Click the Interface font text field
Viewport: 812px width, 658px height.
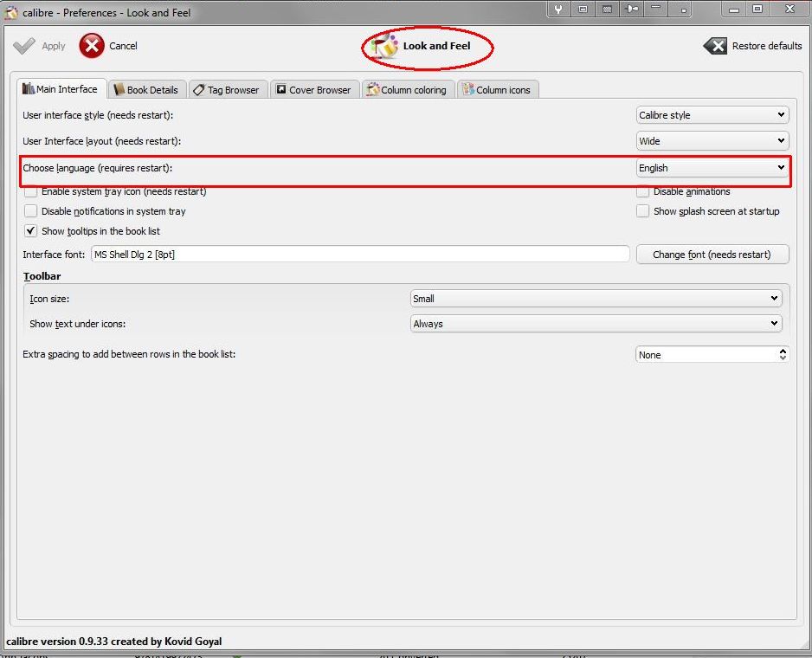[x=360, y=255]
